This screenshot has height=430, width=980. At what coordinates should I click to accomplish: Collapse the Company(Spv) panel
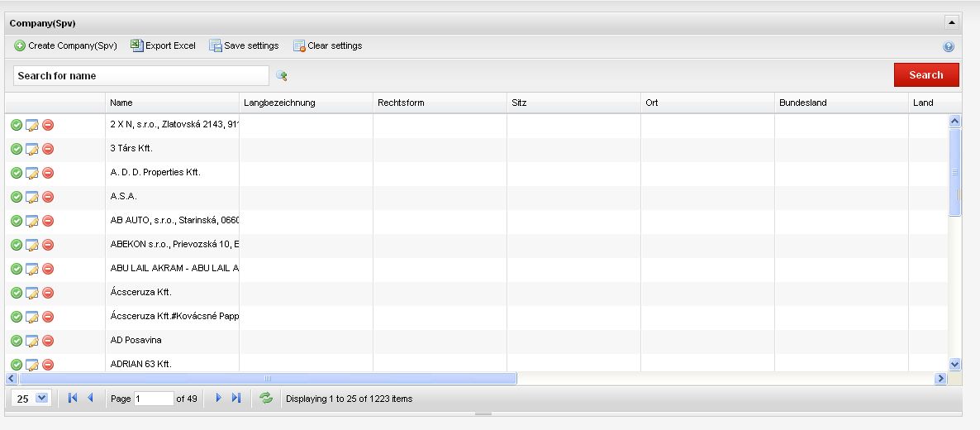pyautogui.click(x=951, y=23)
